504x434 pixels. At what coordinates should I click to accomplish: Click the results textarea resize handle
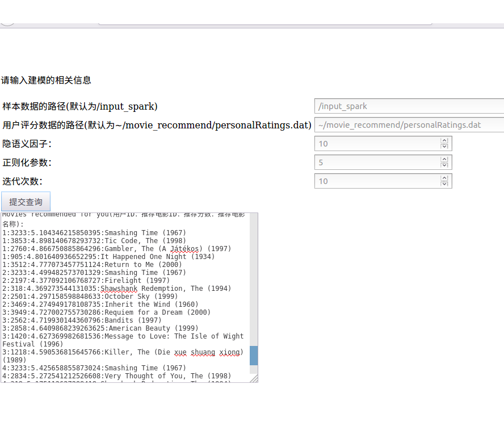254,379
